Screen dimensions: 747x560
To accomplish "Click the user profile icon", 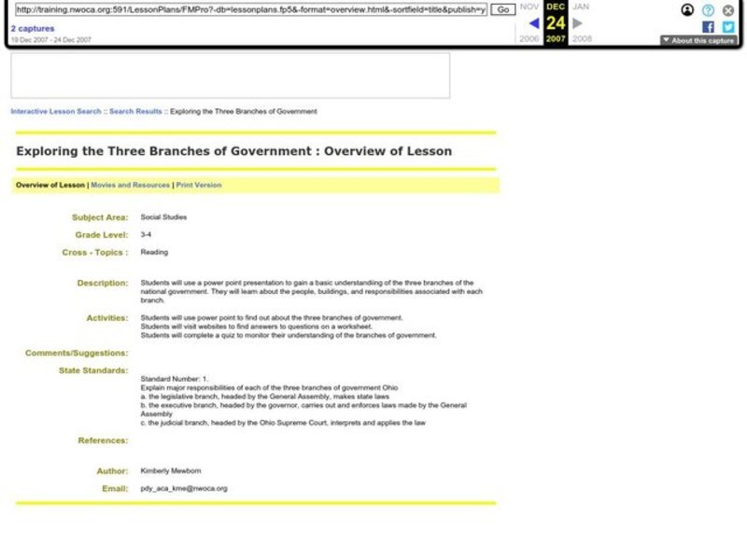I will (x=687, y=10).
